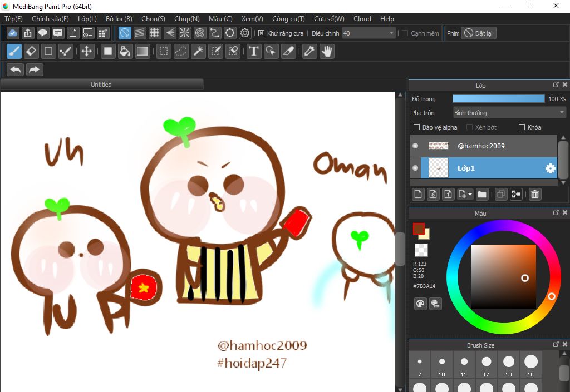Select the Select Eraser tool
This screenshot has height=392, width=570.
(233, 51)
